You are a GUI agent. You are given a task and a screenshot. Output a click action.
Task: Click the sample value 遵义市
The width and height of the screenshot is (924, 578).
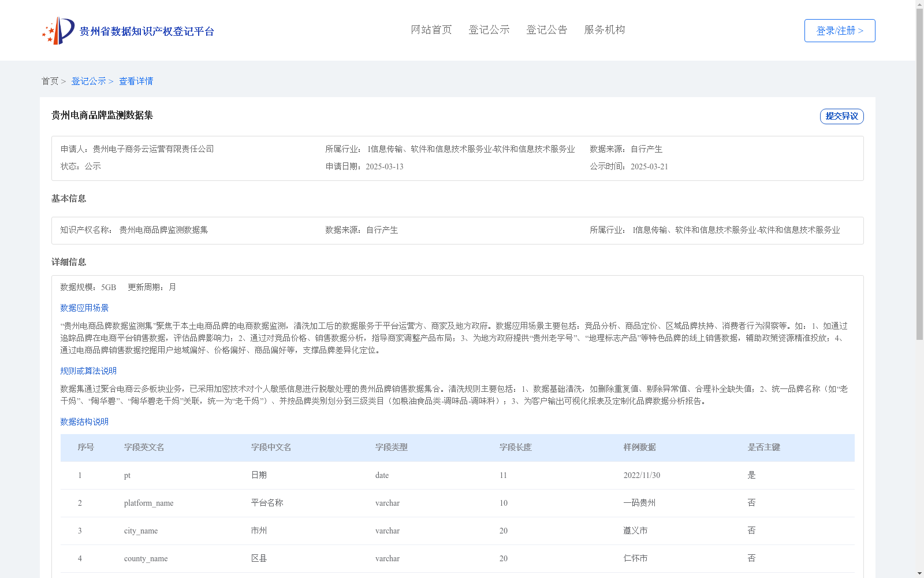click(x=636, y=531)
